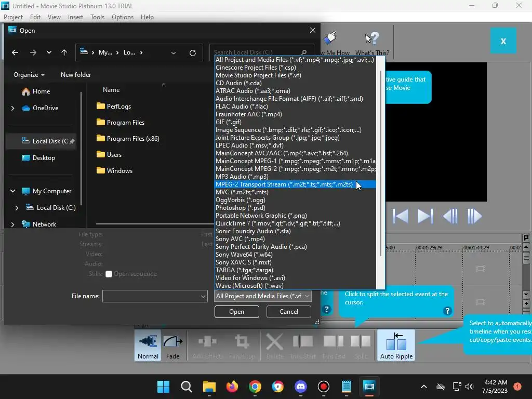Choose Sony AVC (*.mp4) file type
532x399 pixels.
tap(295, 239)
